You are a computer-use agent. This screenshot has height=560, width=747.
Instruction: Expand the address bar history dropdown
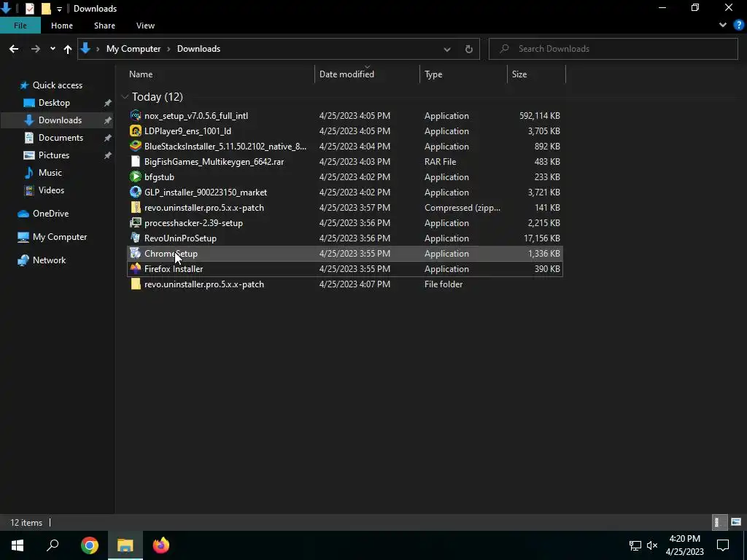[447, 49]
